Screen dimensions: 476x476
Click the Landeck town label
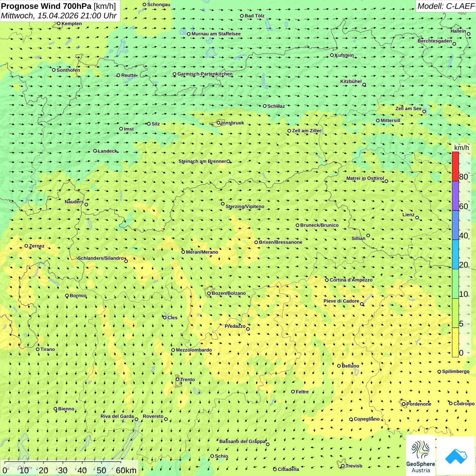tap(107, 151)
